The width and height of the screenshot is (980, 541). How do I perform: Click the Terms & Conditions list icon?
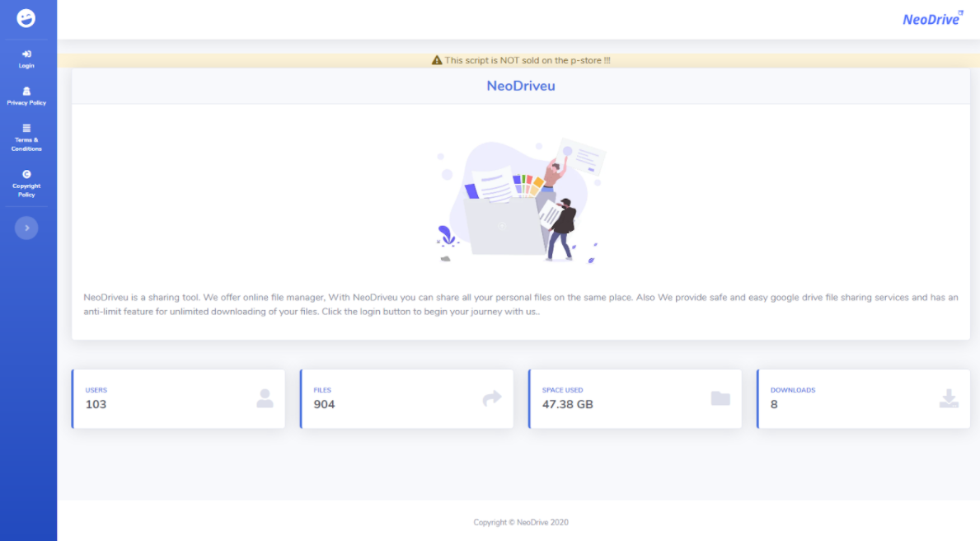(x=26, y=128)
